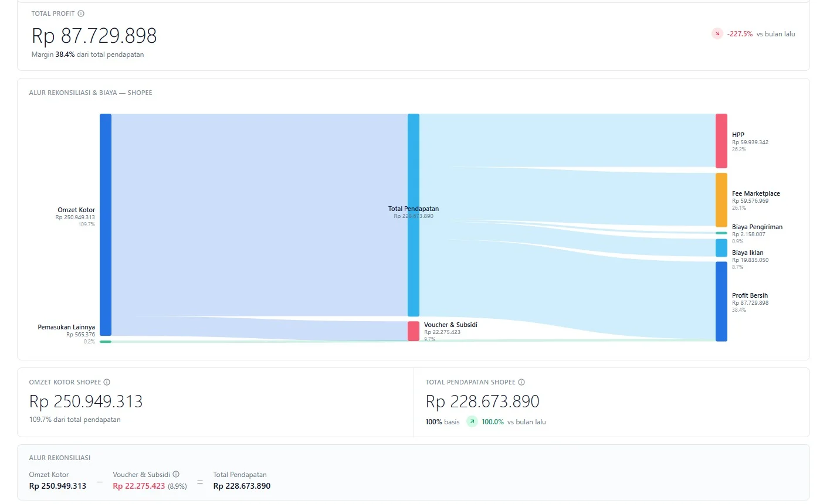Click the -227.5% vs bulan lalu text
830x504 pixels.
(x=761, y=34)
